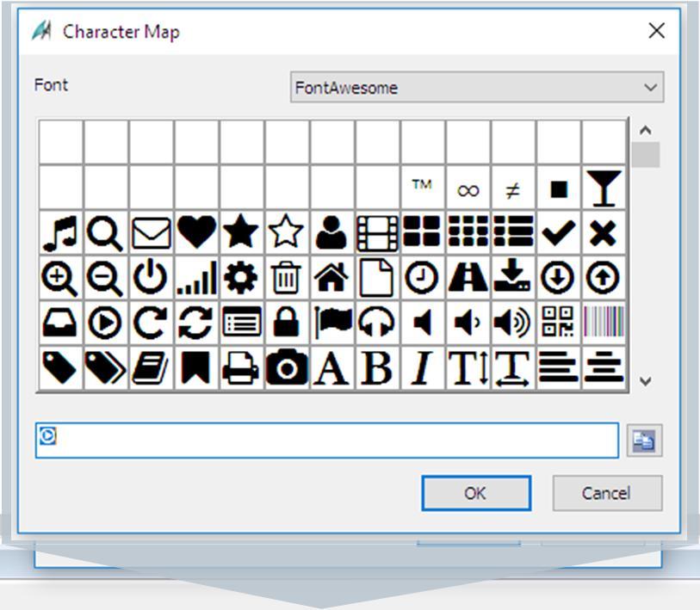Select the zoom-out magnifier glyph
This screenshot has height=610, width=700.
coord(106,278)
